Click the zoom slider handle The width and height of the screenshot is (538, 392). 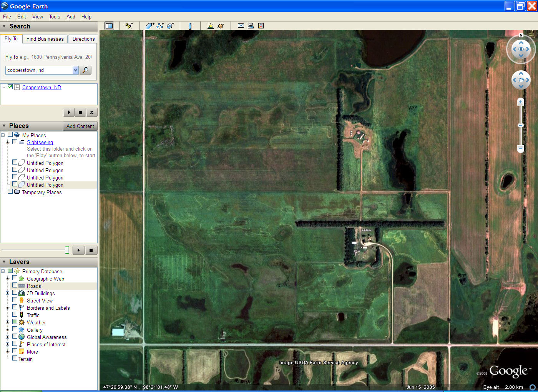(x=521, y=125)
